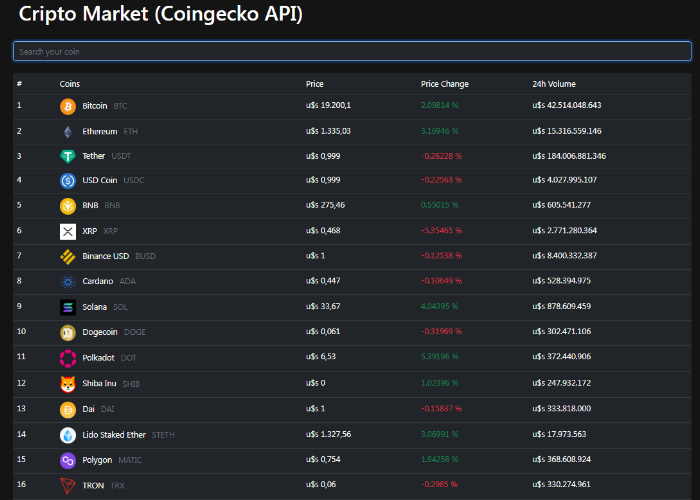Click TRON price change -0.2985 %
The image size is (700, 500).
(x=439, y=484)
